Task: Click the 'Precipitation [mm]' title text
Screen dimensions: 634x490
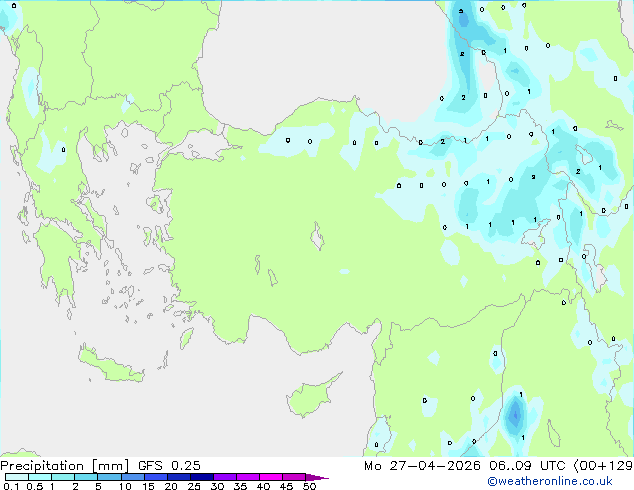Action: [x=65, y=466]
